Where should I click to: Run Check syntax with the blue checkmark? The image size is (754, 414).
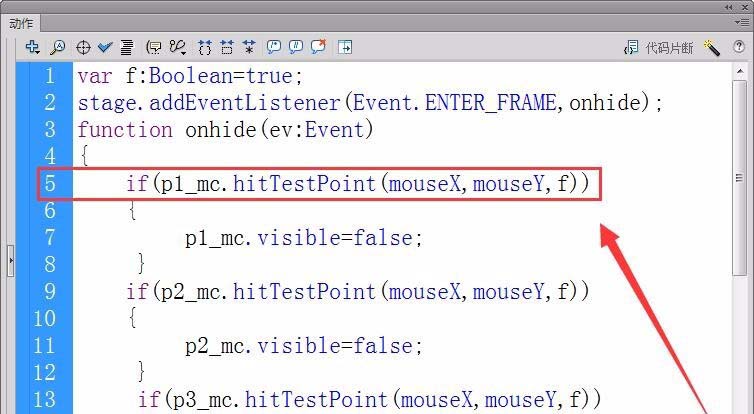coord(105,47)
